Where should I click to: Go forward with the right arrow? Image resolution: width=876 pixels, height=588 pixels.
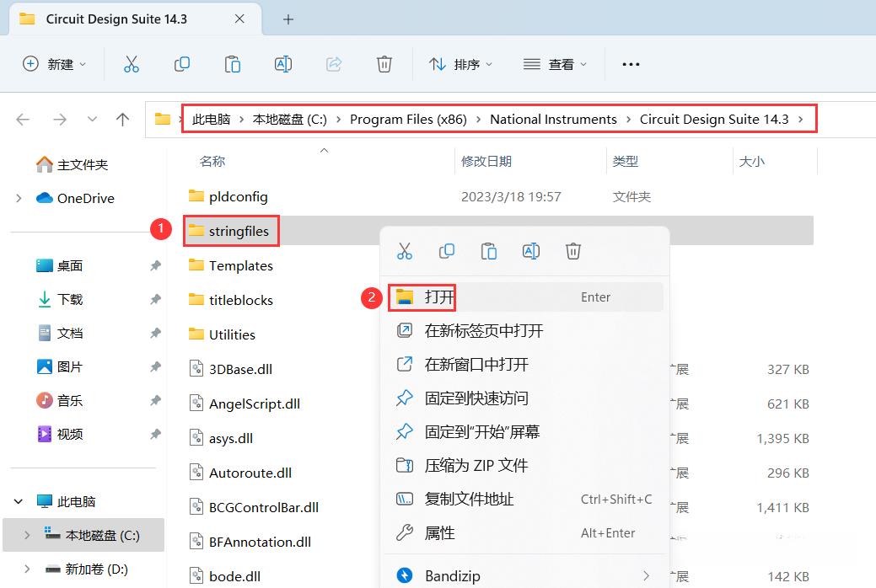pyautogui.click(x=60, y=119)
